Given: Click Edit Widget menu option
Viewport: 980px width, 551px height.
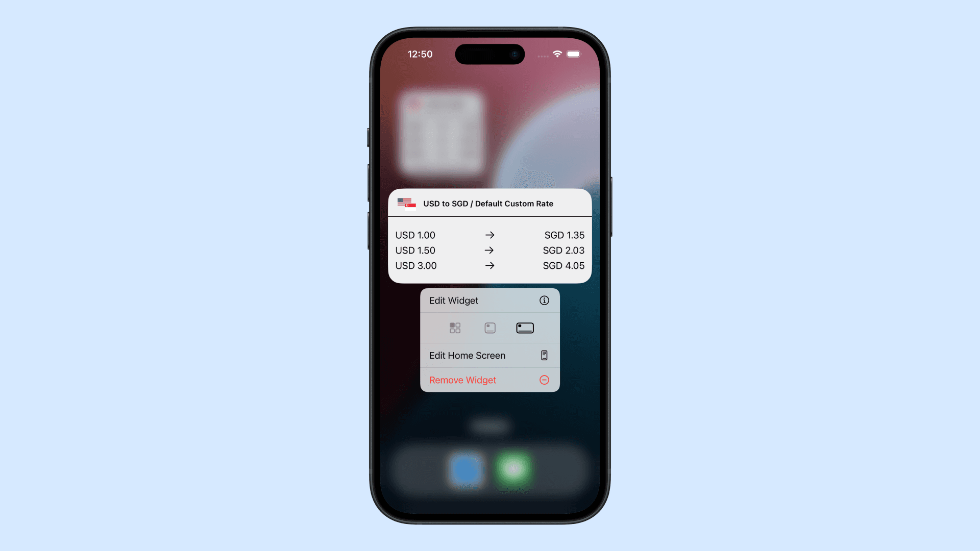Looking at the screenshot, I should click(489, 300).
